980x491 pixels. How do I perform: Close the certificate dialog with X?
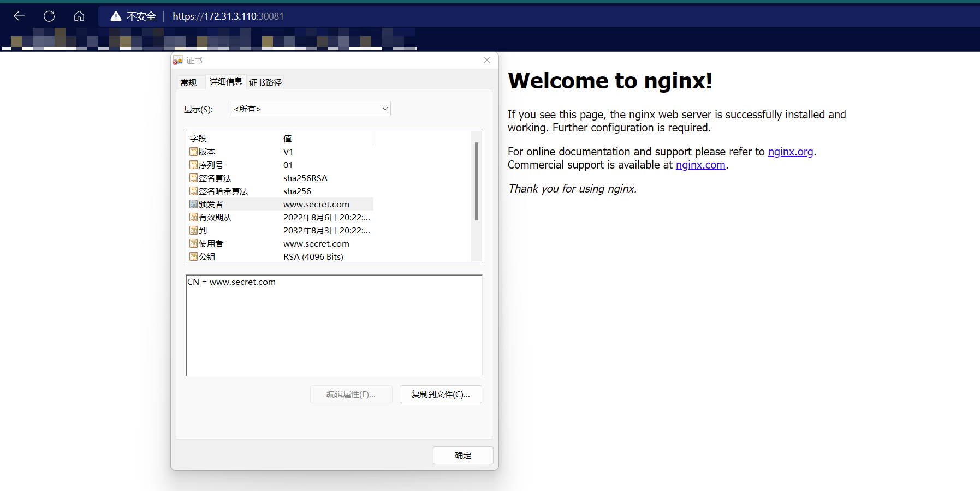coord(487,60)
